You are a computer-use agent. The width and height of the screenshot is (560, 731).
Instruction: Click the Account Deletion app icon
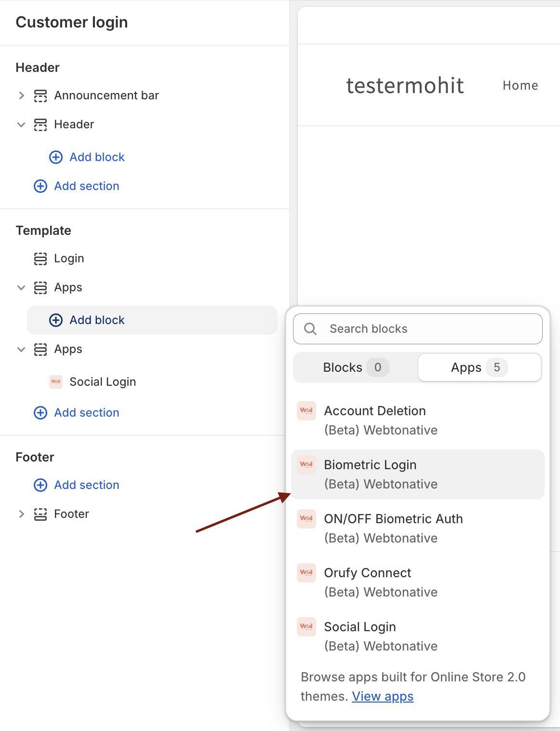tap(307, 411)
